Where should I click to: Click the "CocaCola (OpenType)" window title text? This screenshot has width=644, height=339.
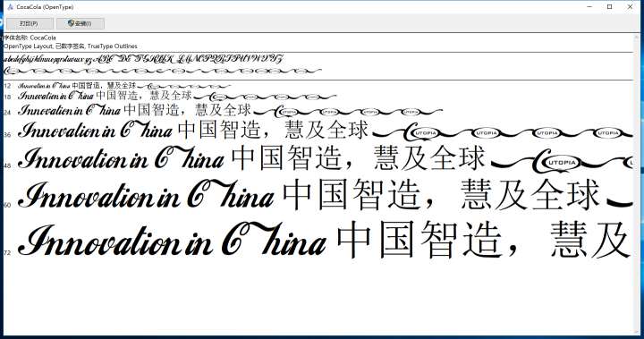click(46, 7)
